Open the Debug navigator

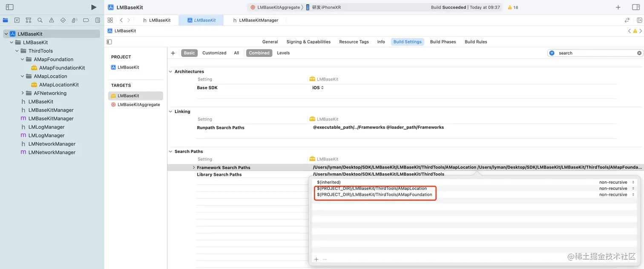[x=75, y=20]
